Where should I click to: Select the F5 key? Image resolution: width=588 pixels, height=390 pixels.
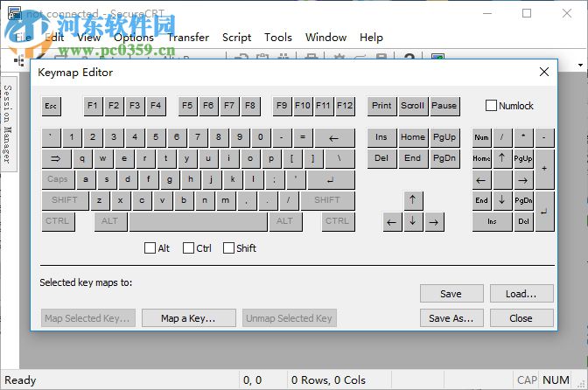pyautogui.click(x=187, y=106)
